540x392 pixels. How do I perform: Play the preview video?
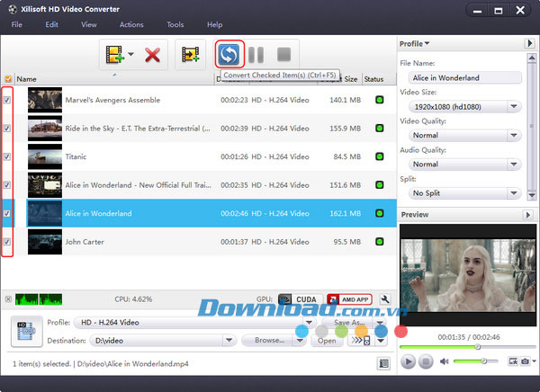[x=408, y=361]
